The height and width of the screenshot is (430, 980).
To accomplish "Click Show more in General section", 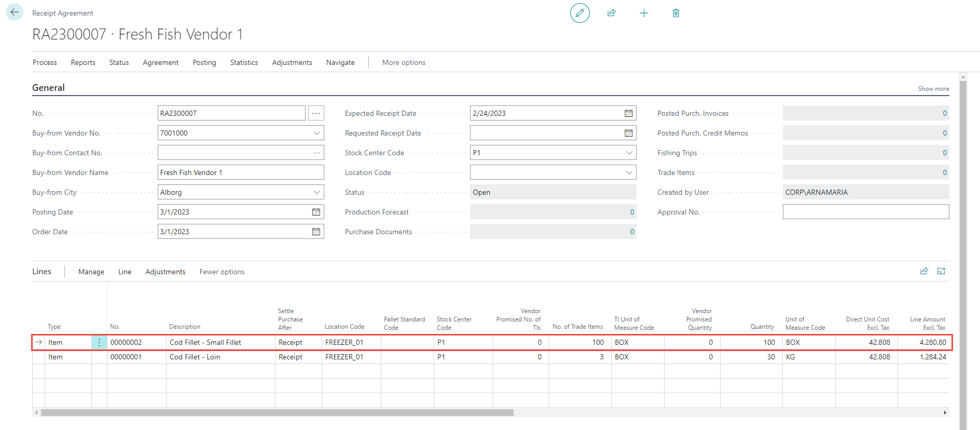I will click(x=933, y=89).
